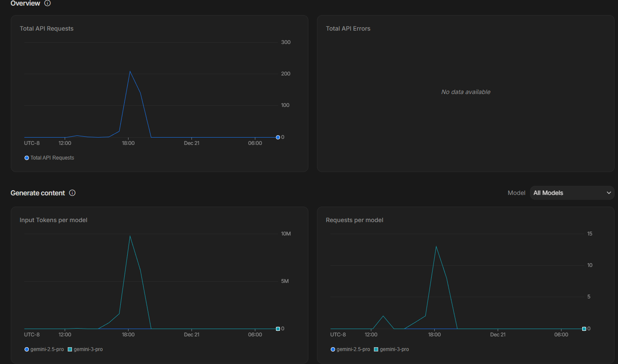This screenshot has width=618, height=364.
Task: Click the peak of the Input Tokens line
Action: click(130, 236)
